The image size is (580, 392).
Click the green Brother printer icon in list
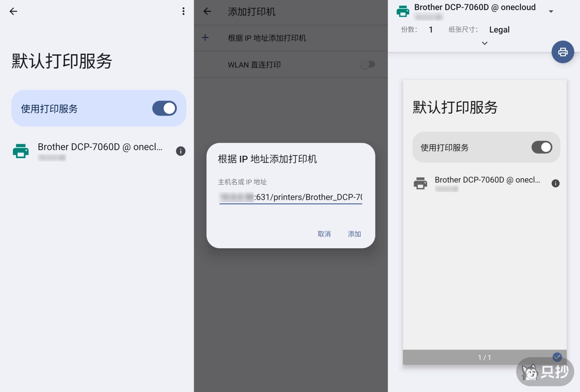[x=21, y=151]
